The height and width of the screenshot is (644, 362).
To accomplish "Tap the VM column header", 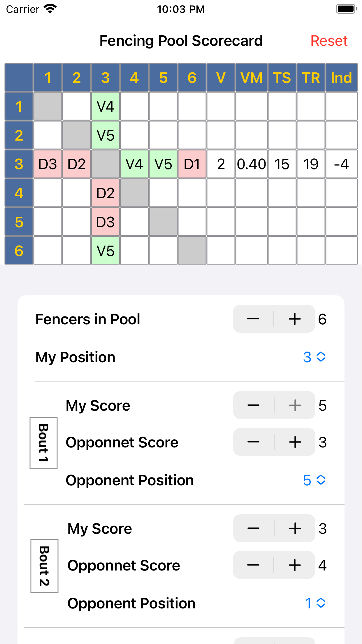I will 251,78.
